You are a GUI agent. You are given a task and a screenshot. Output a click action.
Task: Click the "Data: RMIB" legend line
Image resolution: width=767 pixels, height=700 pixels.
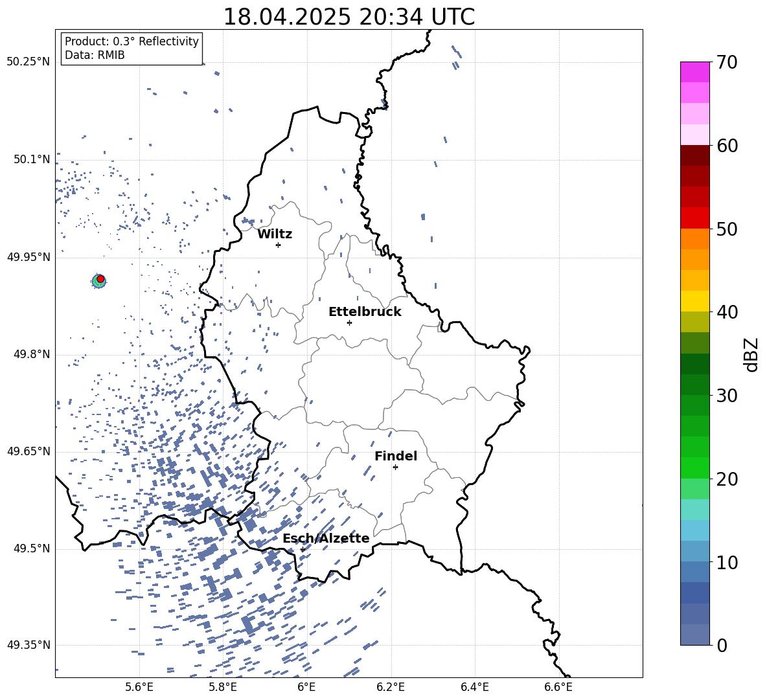tap(95, 55)
